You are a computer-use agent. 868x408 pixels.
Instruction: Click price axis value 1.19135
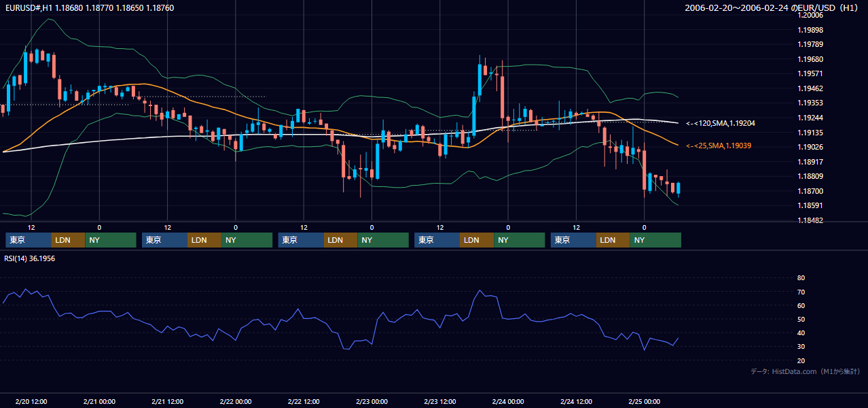pos(809,133)
